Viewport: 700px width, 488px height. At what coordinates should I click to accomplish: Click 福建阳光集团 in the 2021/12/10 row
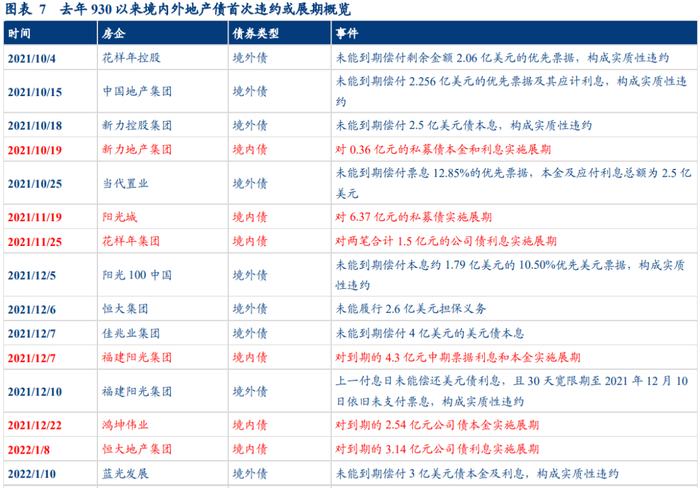coord(137,392)
